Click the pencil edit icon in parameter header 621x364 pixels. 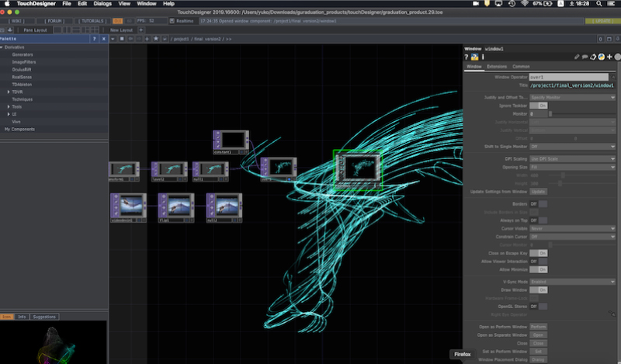pos(577,57)
